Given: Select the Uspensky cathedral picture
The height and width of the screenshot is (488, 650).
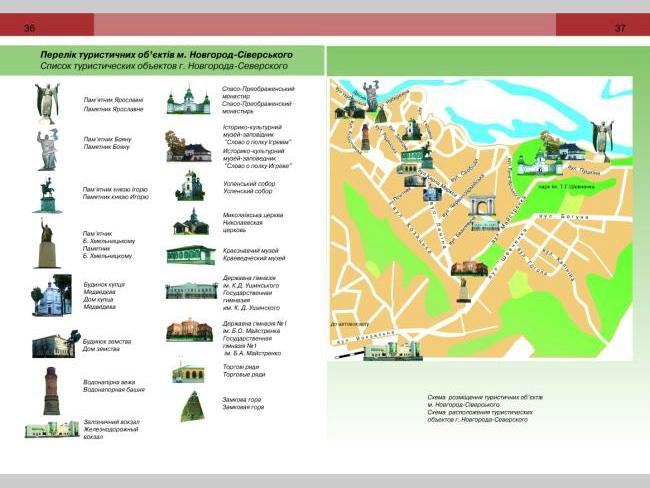Looking at the screenshot, I should [189, 185].
